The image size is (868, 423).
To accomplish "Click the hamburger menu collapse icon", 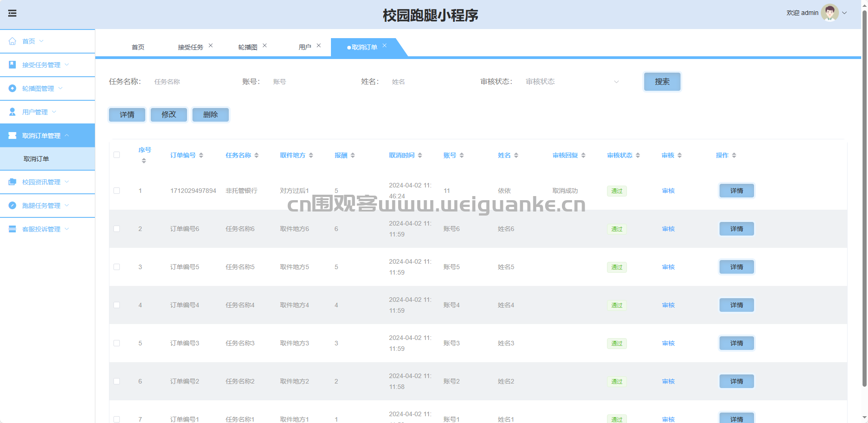I will (x=12, y=13).
